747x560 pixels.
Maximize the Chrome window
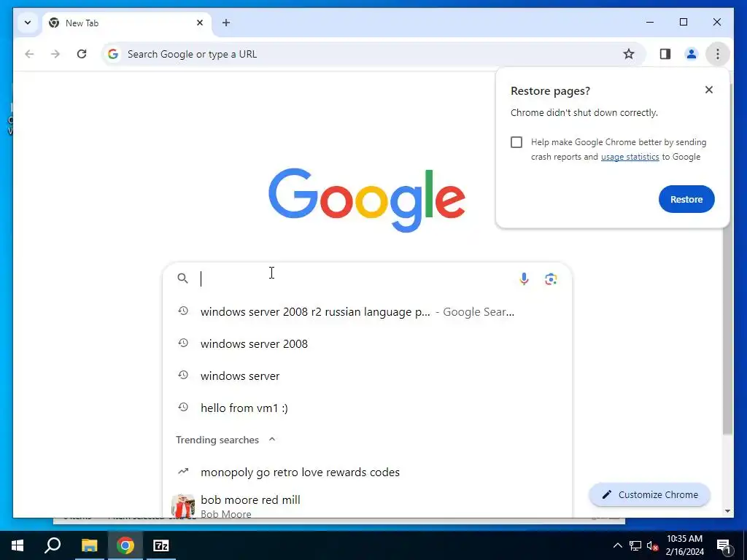[683, 22]
